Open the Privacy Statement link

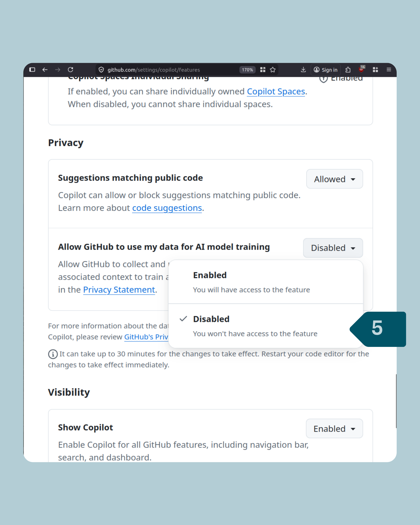click(119, 290)
